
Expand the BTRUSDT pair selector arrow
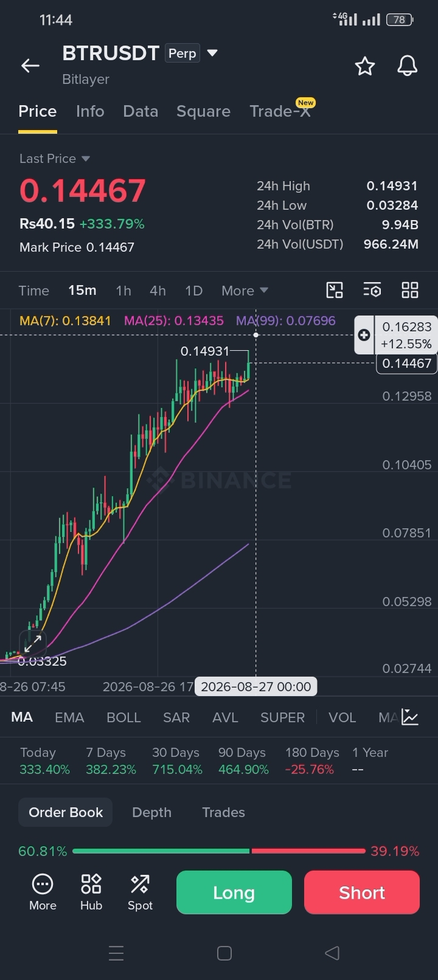pyautogui.click(x=212, y=53)
